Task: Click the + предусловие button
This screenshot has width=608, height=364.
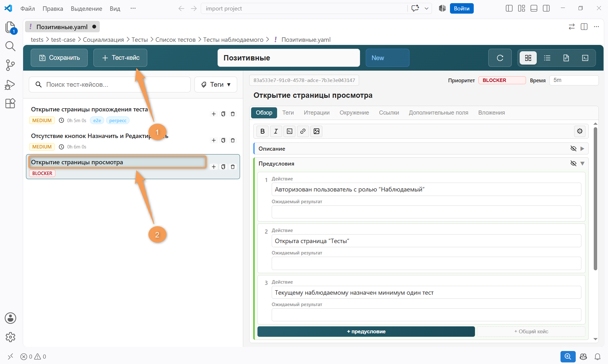Action: [366, 331]
